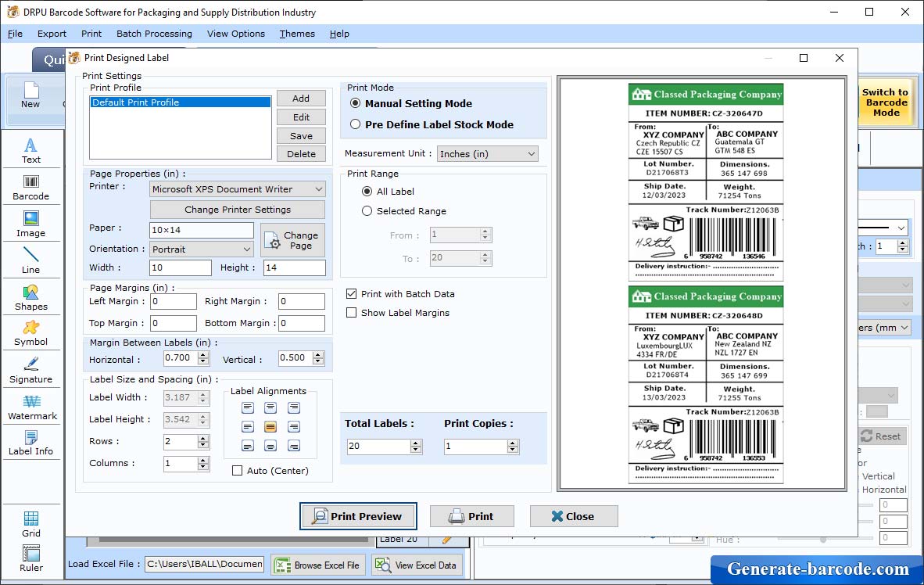924x585 pixels.
Task: Select All Label print range
Action: [x=367, y=191]
